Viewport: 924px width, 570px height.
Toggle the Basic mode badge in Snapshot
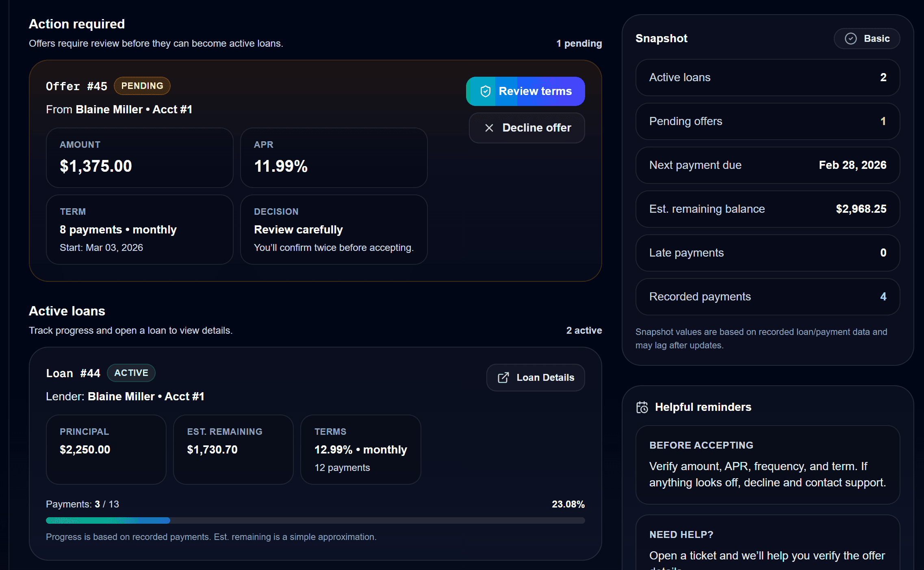[x=867, y=39]
